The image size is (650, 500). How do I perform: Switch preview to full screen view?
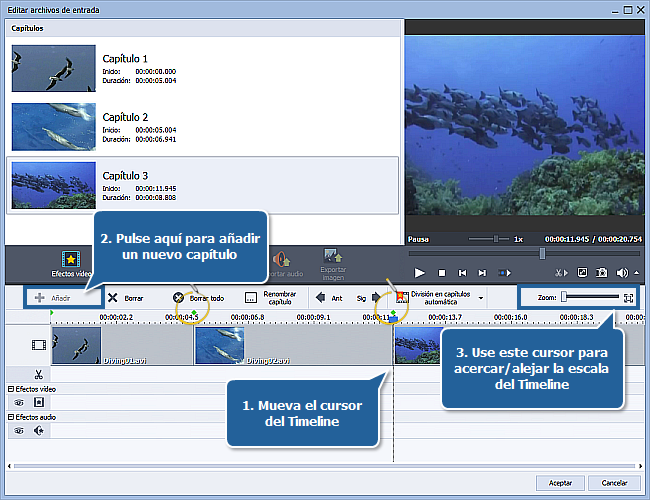(x=583, y=272)
